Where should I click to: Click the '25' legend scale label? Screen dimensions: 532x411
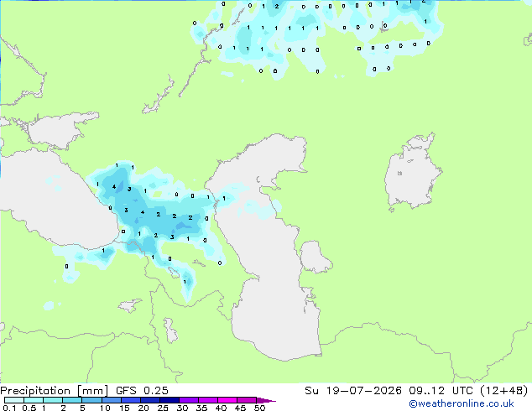pyautogui.click(x=163, y=408)
